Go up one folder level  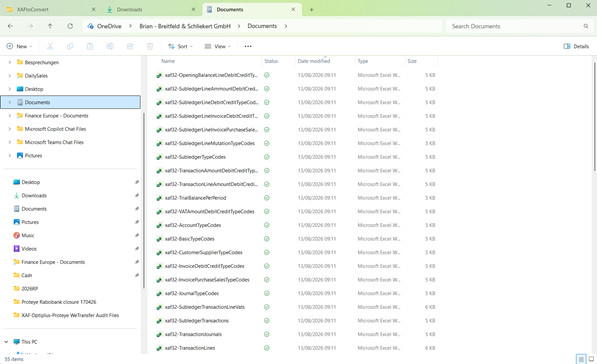tap(50, 26)
